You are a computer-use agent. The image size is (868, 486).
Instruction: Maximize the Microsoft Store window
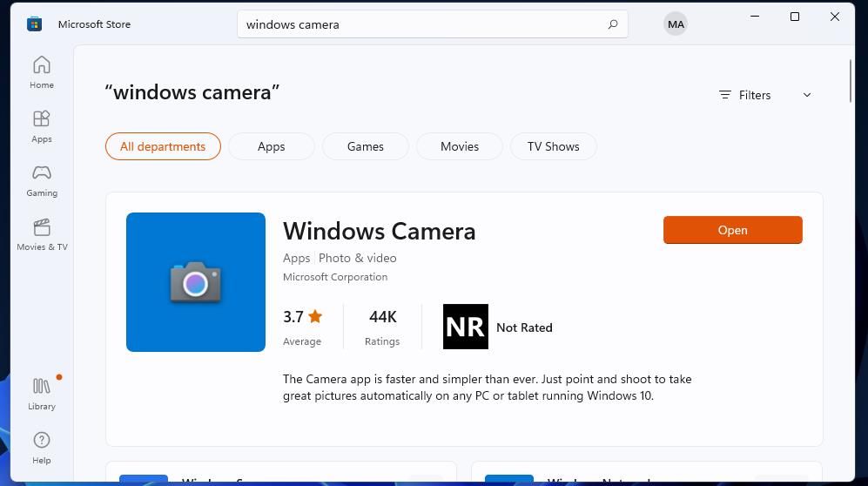pyautogui.click(x=794, y=17)
